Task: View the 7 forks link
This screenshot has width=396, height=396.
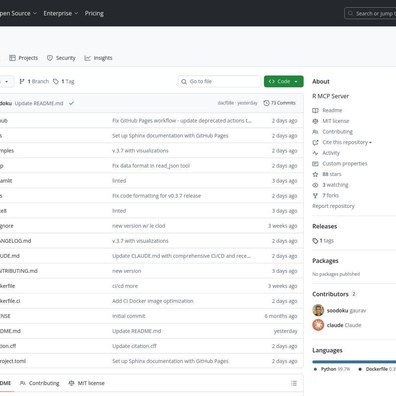Action: pyautogui.click(x=330, y=195)
